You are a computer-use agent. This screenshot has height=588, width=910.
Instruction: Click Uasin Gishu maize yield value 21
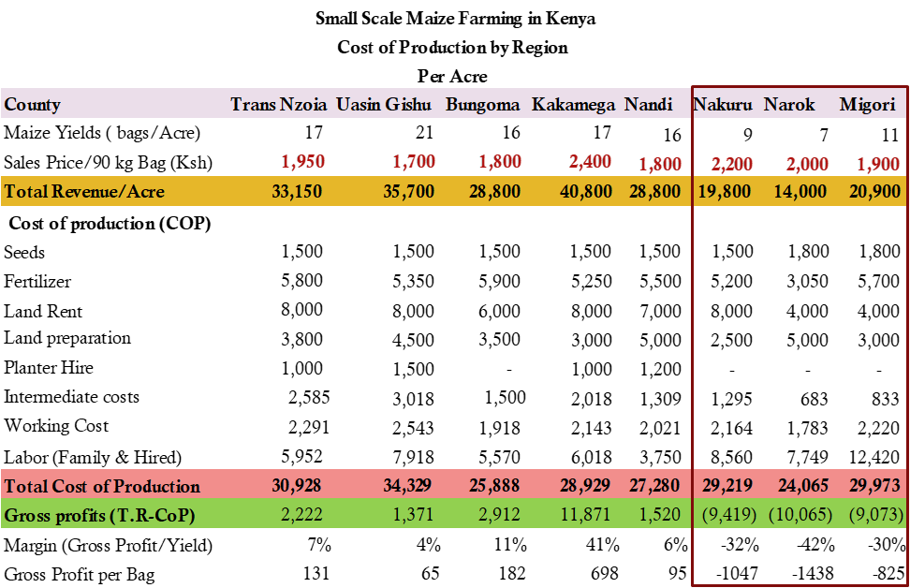coord(425,133)
